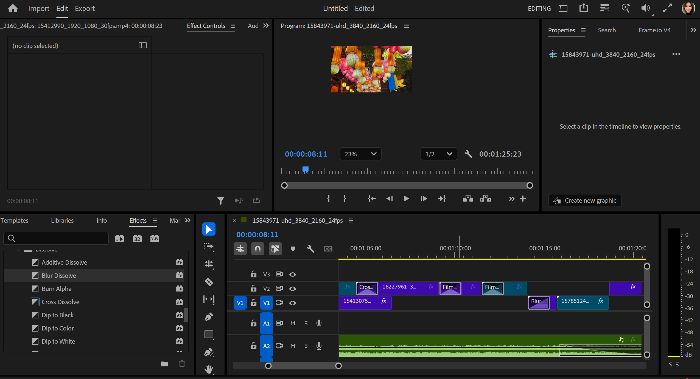Toggle the lock on track V3
Image resolution: width=700 pixels, height=379 pixels.
point(253,274)
